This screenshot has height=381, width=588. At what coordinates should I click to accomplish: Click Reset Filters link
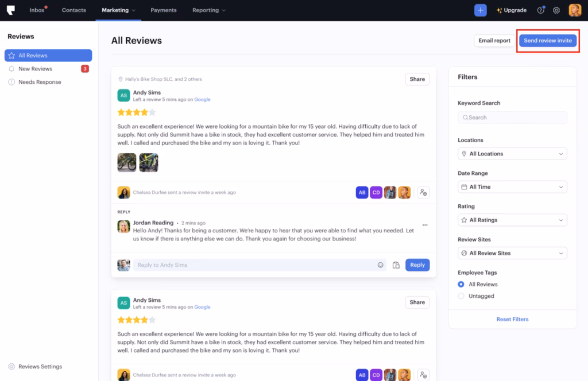(x=512, y=319)
